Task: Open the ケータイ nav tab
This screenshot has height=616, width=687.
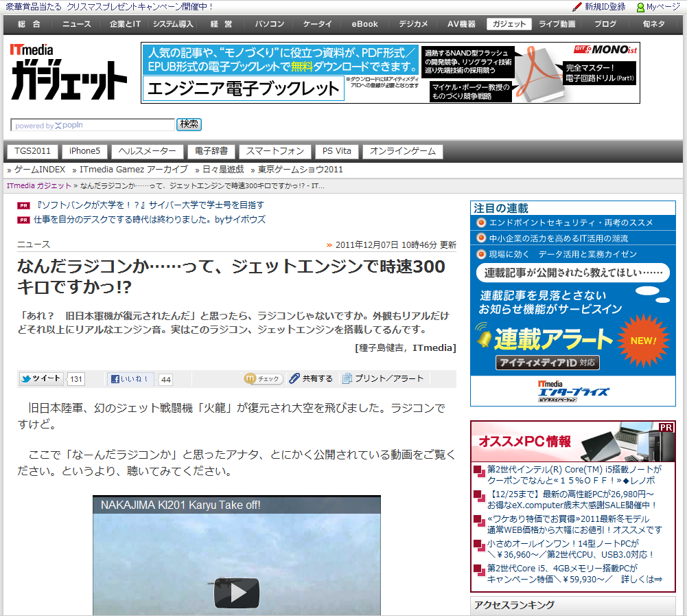Action: (318, 24)
